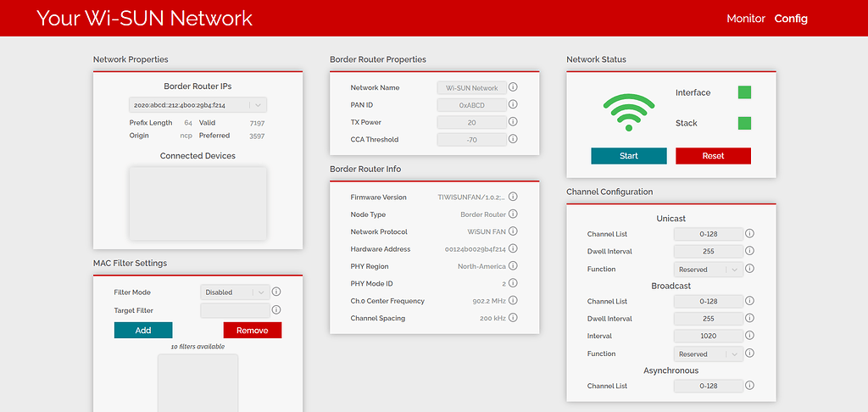Image resolution: width=868 pixels, height=412 pixels.
Task: Click the WiSUN FAN protocol value
Action: [x=487, y=231]
